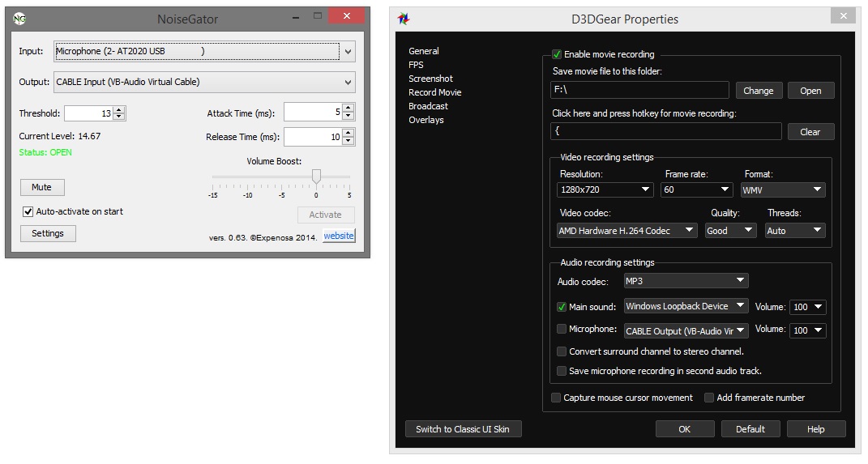
Task: Select the FPS section in D3DGear
Action: coord(416,65)
